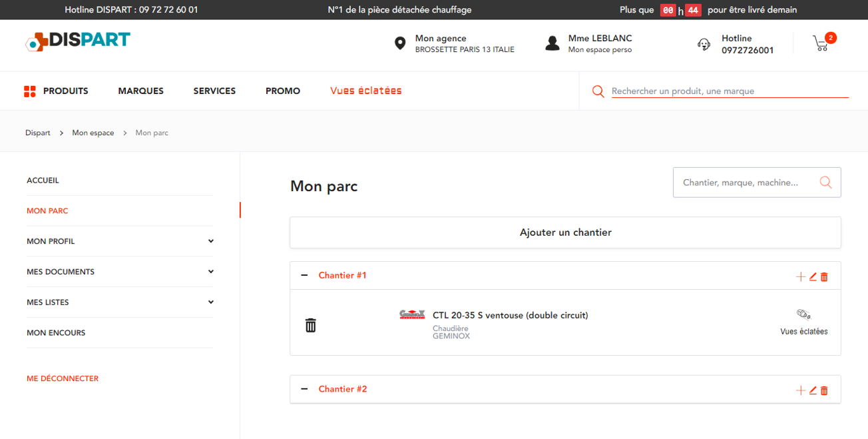Screen dimensions: 868x439
Task: Expand the MES LISTES chevron
Action: coord(210,302)
